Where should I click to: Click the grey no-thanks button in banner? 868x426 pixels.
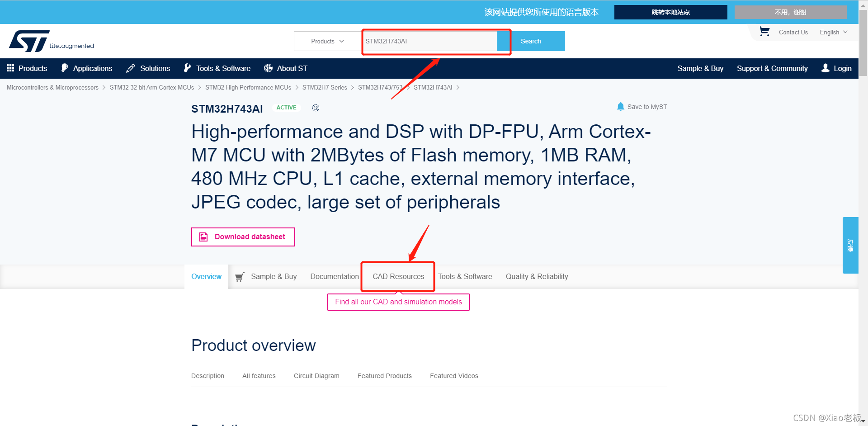point(791,12)
